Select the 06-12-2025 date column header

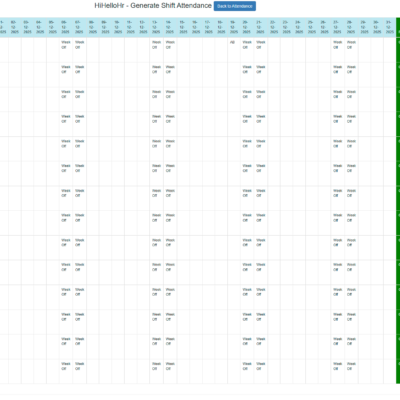pyautogui.click(x=66, y=27)
